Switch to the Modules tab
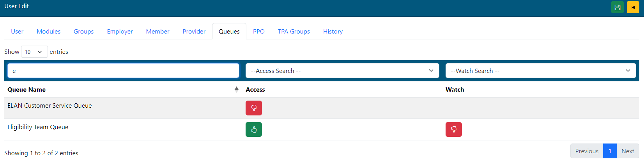This screenshot has height=163, width=644. (48, 32)
